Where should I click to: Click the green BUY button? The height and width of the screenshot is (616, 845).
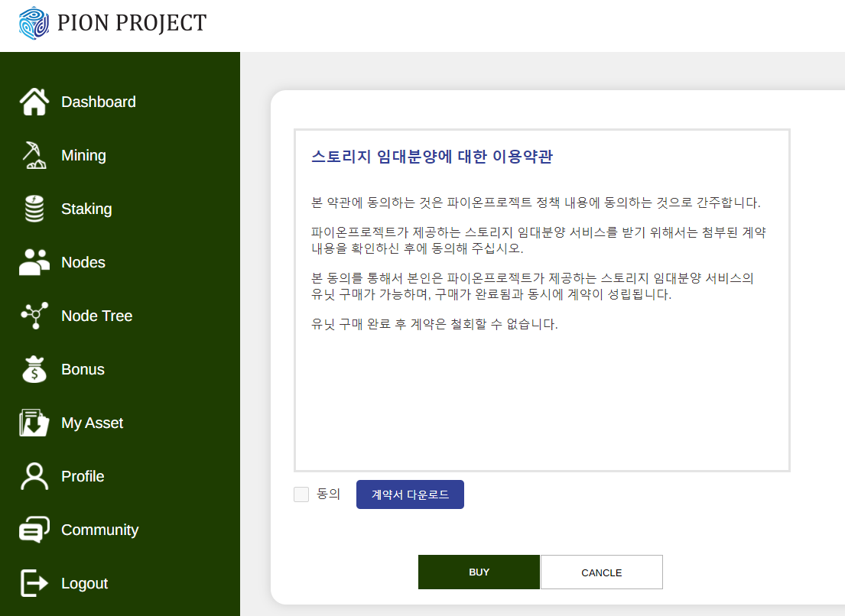[479, 572]
